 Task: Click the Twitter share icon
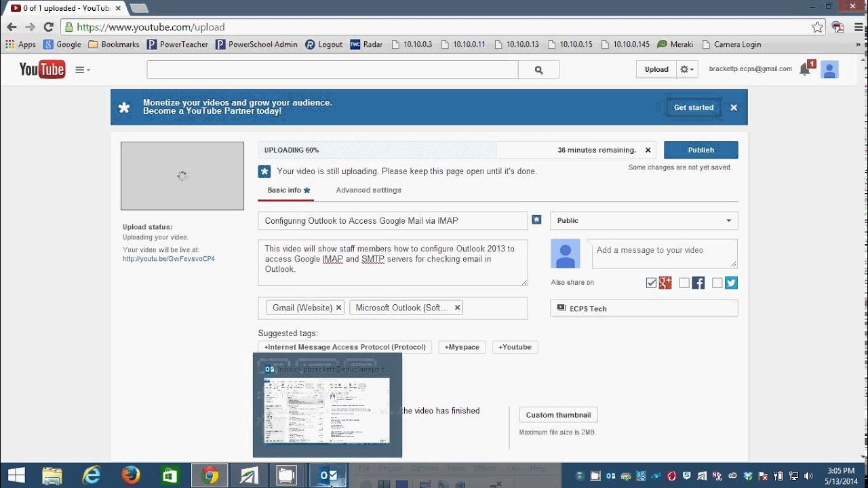pyautogui.click(x=731, y=283)
